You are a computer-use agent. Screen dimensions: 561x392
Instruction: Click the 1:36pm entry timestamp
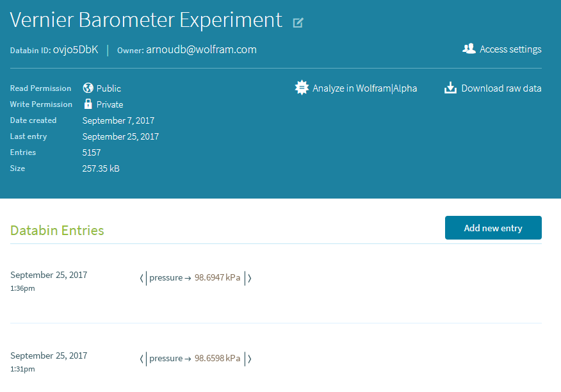click(x=22, y=288)
